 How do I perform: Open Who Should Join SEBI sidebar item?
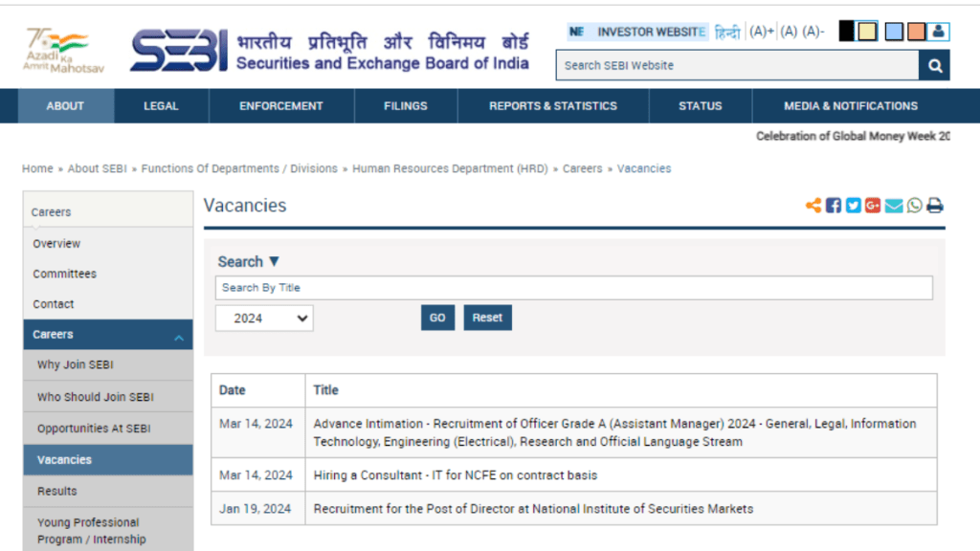(x=108, y=397)
